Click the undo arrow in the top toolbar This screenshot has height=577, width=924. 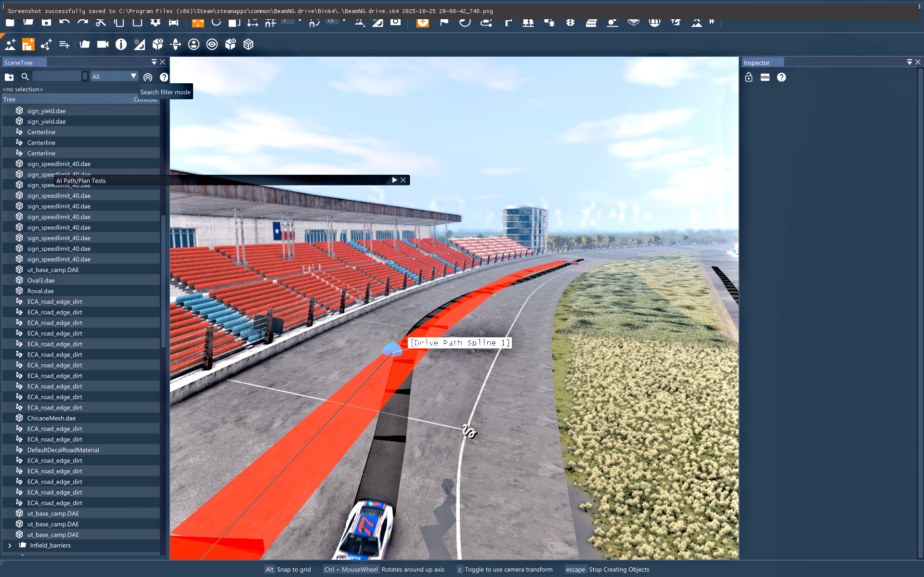click(x=65, y=22)
